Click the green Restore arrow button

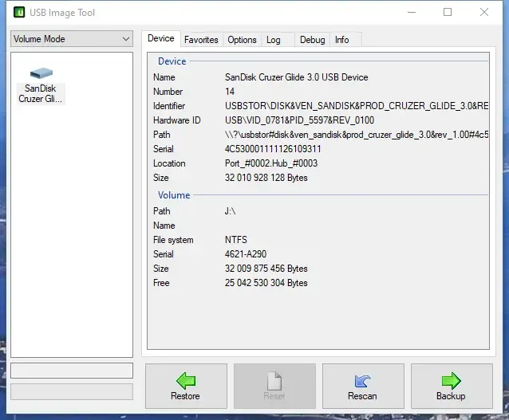pos(186,386)
